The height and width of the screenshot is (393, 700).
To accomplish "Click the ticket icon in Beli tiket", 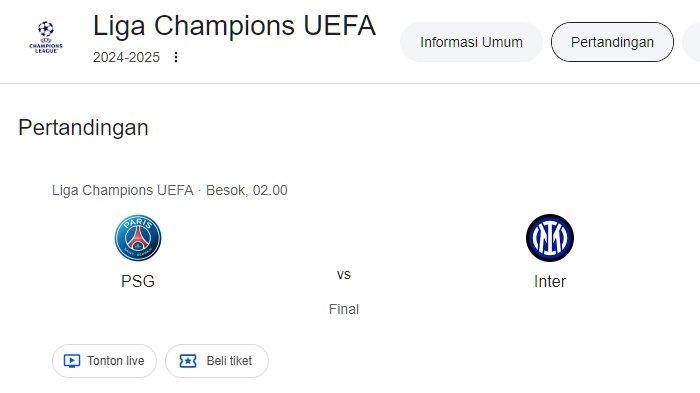I will (x=188, y=361).
